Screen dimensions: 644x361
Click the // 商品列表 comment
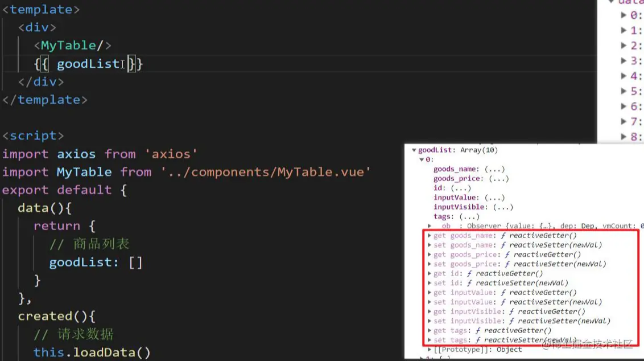pyautogui.click(x=89, y=244)
